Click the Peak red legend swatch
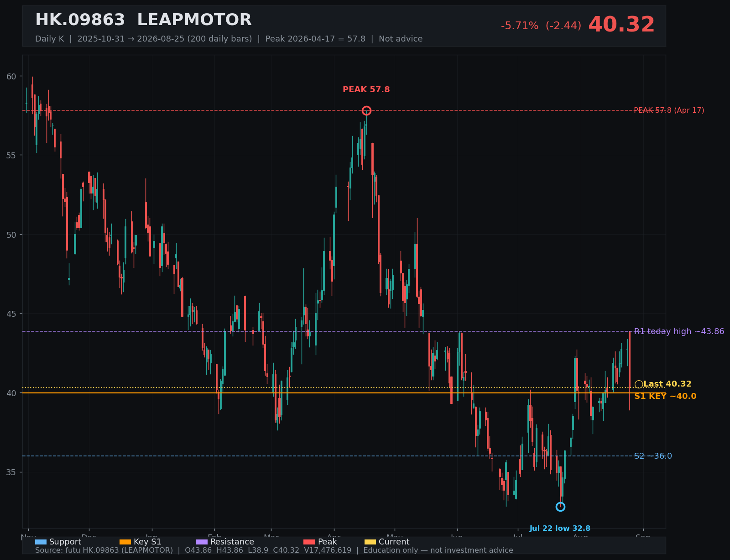Viewport: 730px width, 560px height. point(309,542)
